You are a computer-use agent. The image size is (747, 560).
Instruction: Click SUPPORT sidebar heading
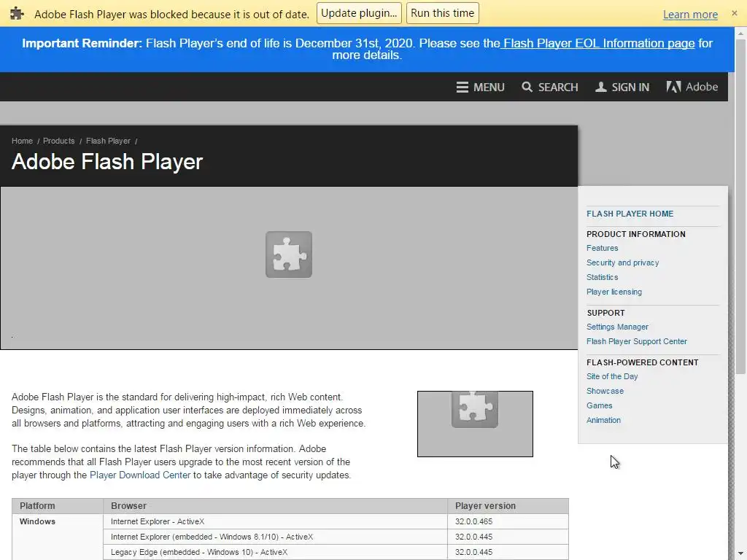[x=605, y=313]
